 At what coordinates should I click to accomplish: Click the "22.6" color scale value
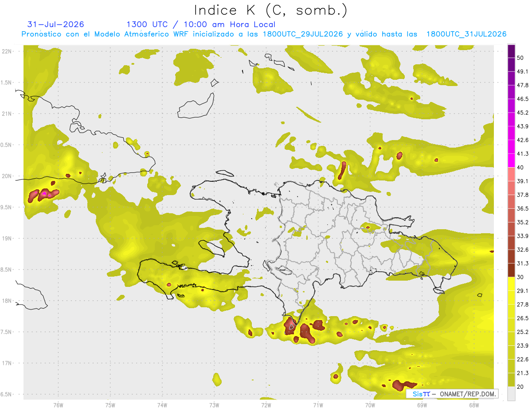point(523,360)
